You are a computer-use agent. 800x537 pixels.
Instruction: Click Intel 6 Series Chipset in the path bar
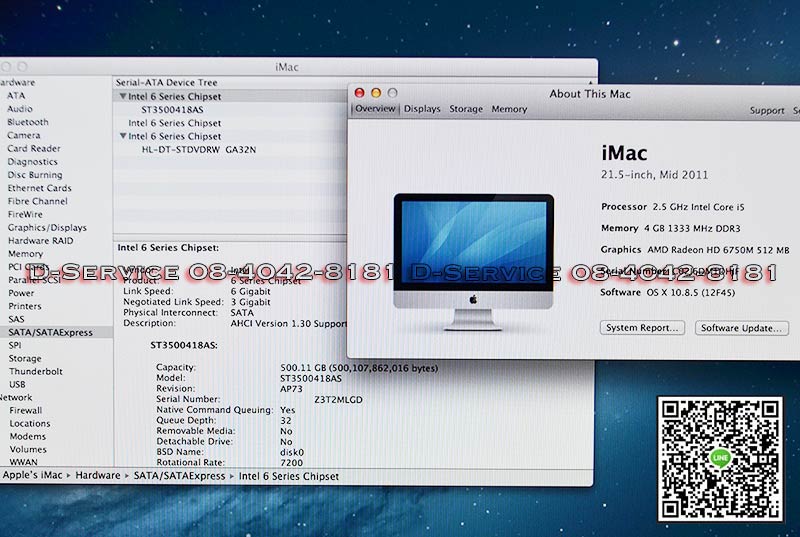pos(289,476)
